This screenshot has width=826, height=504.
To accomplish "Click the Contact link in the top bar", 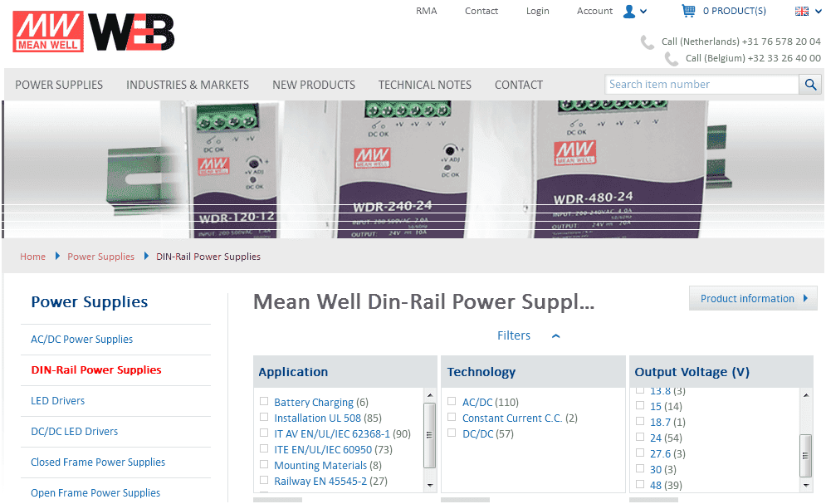I will click(x=481, y=11).
